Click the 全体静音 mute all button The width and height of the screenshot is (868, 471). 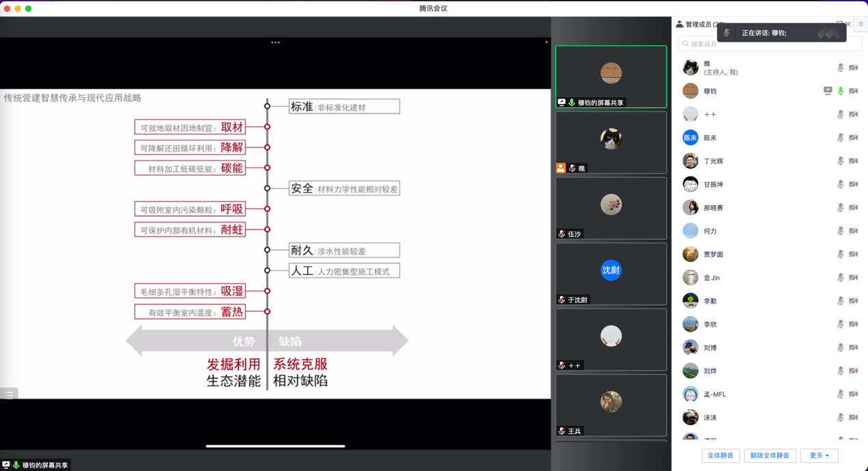pyautogui.click(x=720, y=455)
